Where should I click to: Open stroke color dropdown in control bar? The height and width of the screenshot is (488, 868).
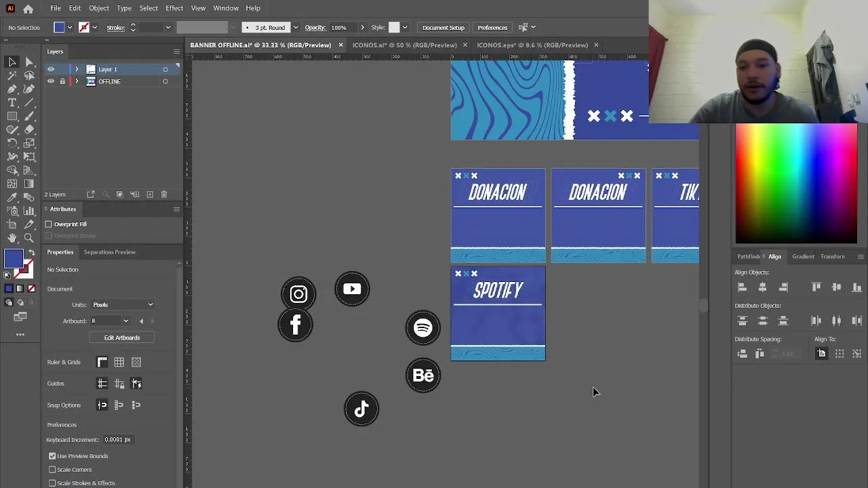(94, 28)
